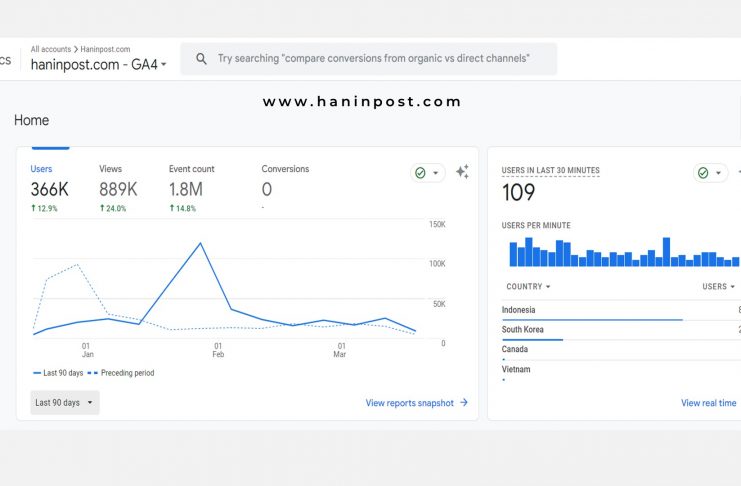Click the Indonesia country row
This screenshot has width=741, height=486.
600,311
